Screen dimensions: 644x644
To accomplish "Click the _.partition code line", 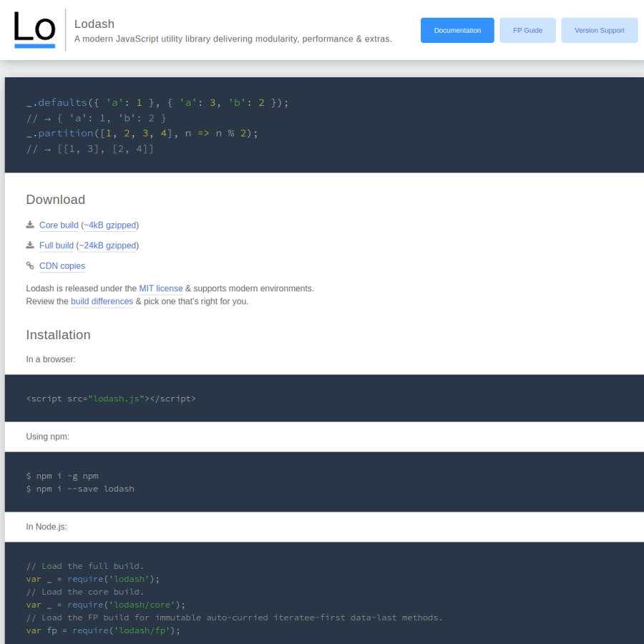I will pyautogui.click(x=142, y=134).
